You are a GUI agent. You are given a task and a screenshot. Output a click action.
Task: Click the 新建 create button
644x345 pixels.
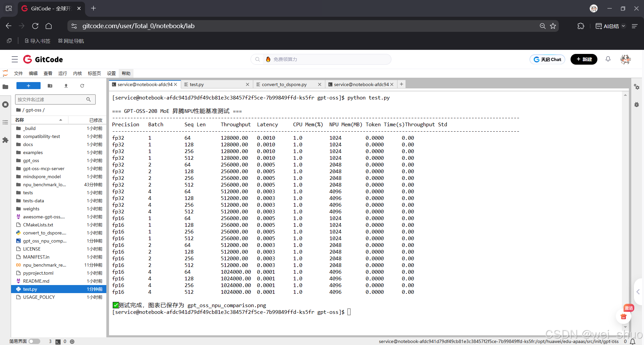coord(584,59)
